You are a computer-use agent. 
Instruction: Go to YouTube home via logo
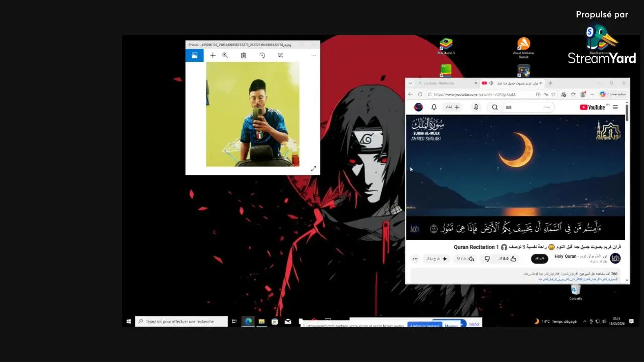[x=593, y=107]
